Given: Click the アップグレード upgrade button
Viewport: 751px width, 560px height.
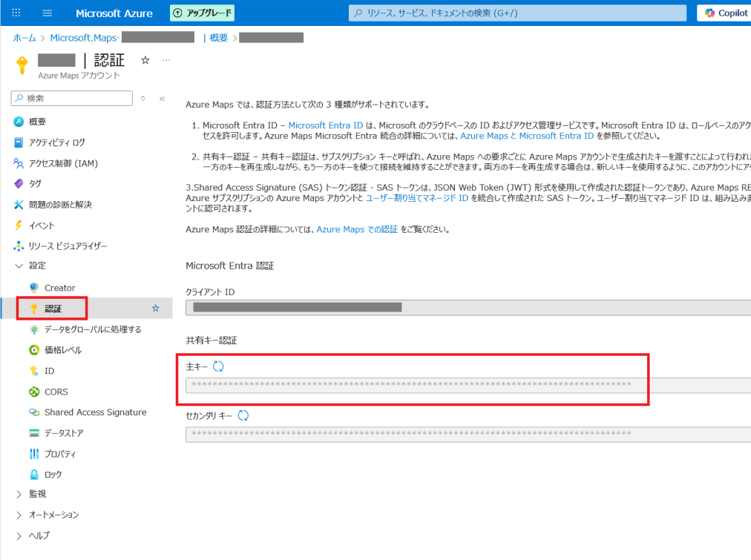Looking at the screenshot, I should [202, 13].
